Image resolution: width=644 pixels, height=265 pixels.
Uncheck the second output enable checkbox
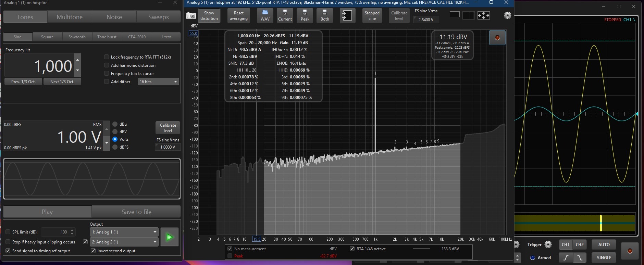85,242
